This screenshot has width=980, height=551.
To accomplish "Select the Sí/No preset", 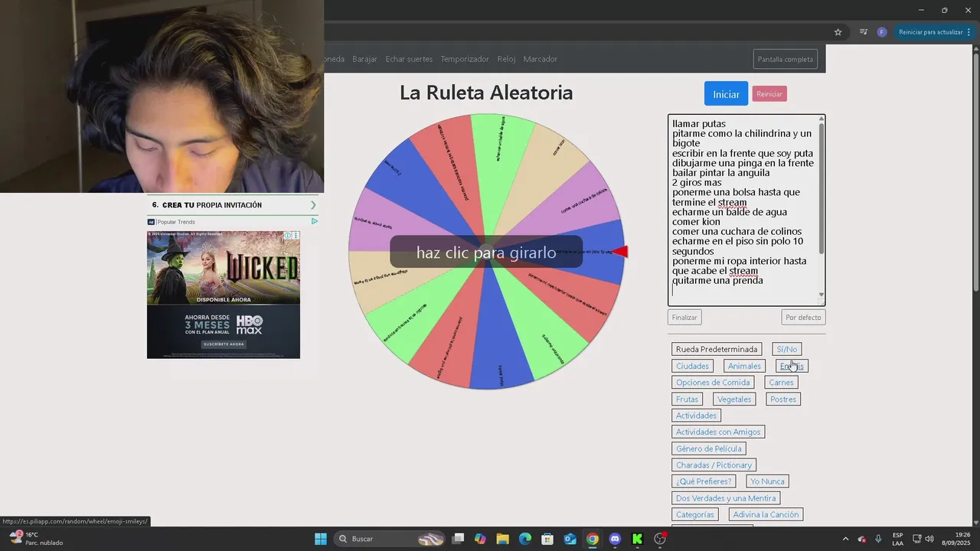I will click(787, 349).
